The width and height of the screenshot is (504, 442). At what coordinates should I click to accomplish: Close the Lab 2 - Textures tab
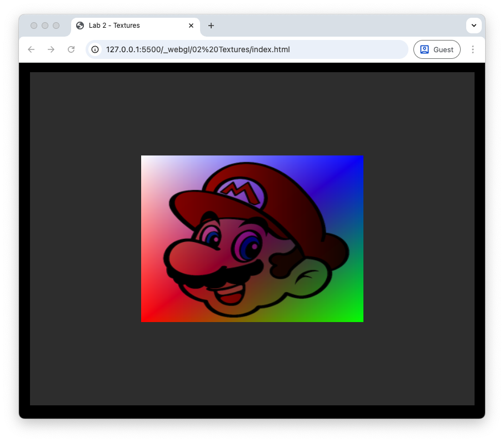coord(191,26)
